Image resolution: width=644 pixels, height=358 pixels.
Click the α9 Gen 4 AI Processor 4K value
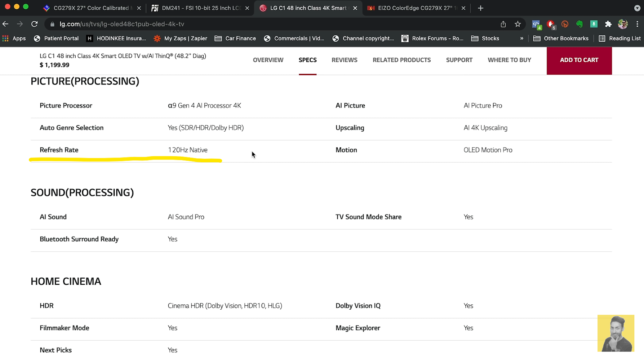tap(204, 106)
